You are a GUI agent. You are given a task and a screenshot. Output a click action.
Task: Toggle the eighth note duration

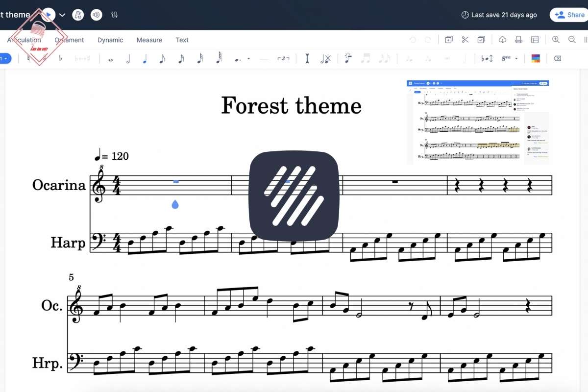coord(163,59)
